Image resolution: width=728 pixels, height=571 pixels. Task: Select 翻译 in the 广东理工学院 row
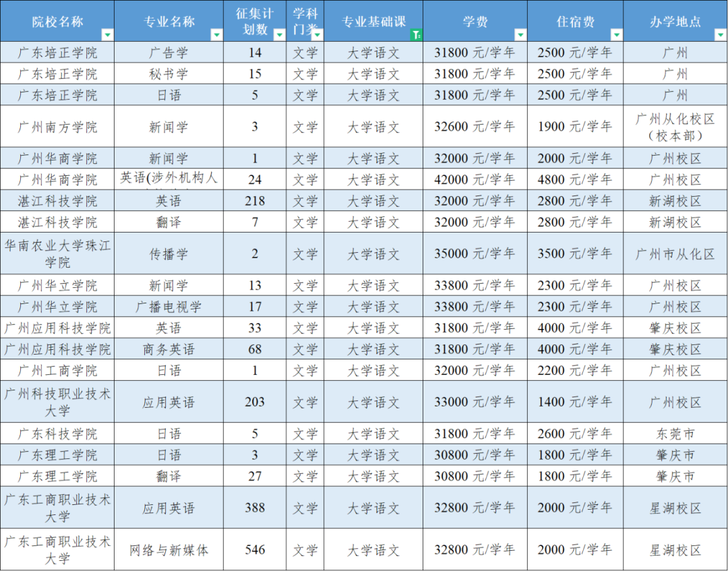[x=169, y=476]
